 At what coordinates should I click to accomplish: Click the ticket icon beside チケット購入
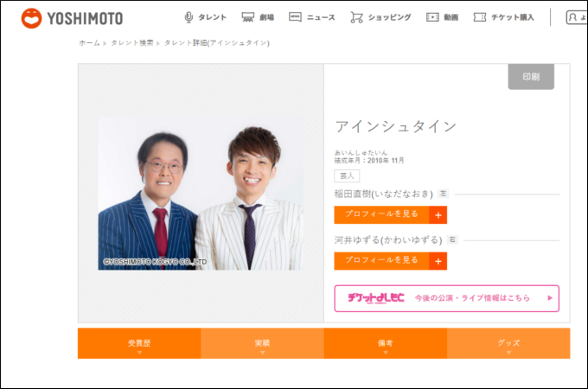[480, 17]
